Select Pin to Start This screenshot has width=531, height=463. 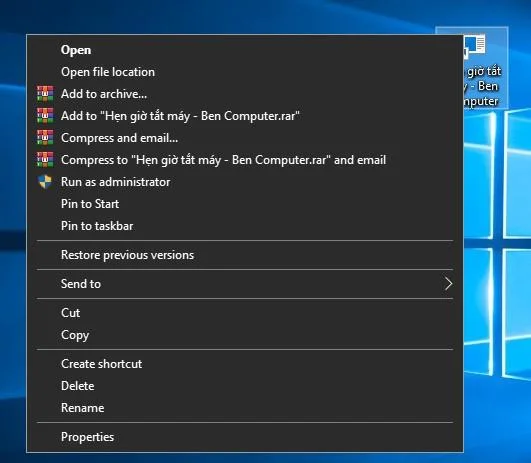point(245,204)
